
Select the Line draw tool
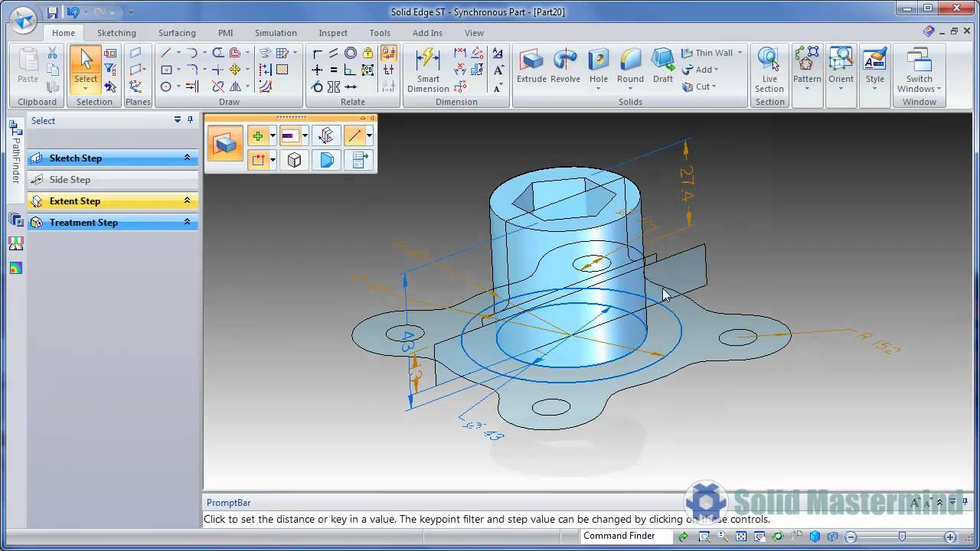pos(166,53)
